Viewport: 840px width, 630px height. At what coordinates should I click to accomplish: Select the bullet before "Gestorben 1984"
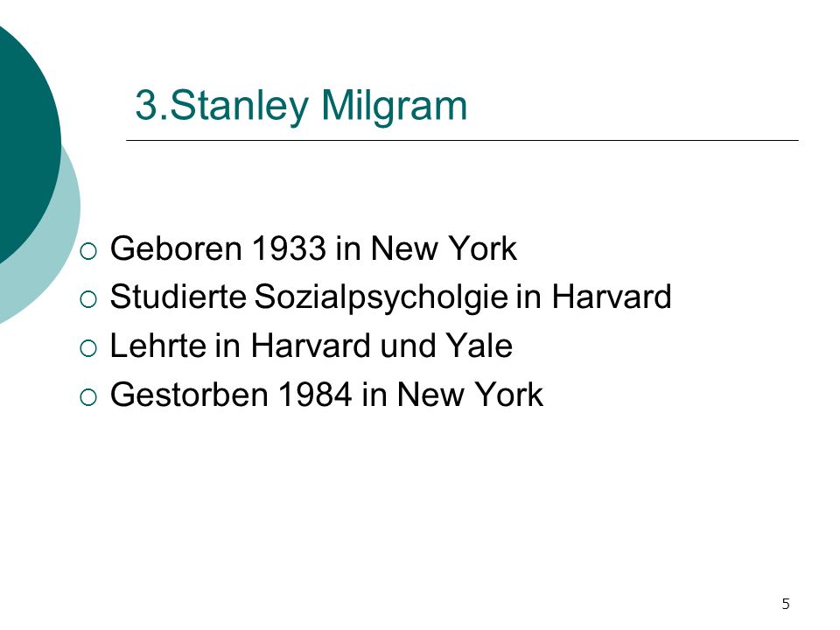(x=88, y=397)
